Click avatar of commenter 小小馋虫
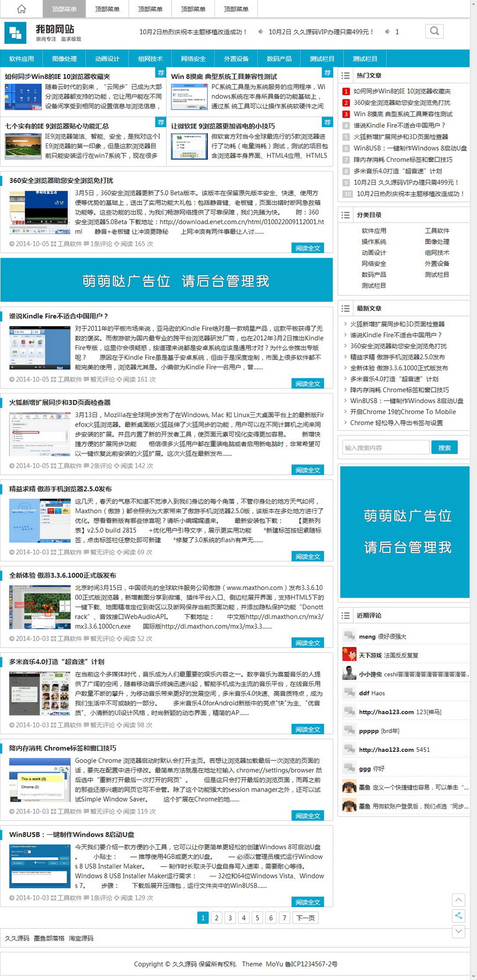 [x=349, y=673]
